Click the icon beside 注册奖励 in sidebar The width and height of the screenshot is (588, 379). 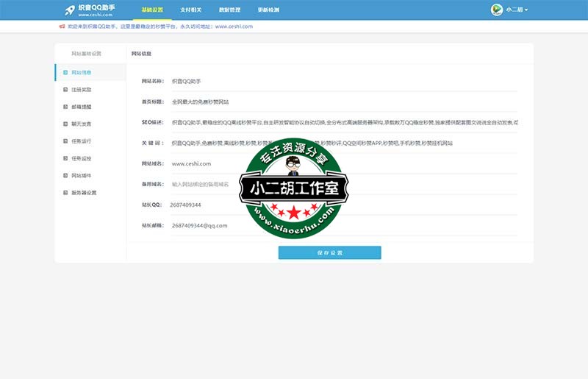pyautogui.click(x=65, y=90)
